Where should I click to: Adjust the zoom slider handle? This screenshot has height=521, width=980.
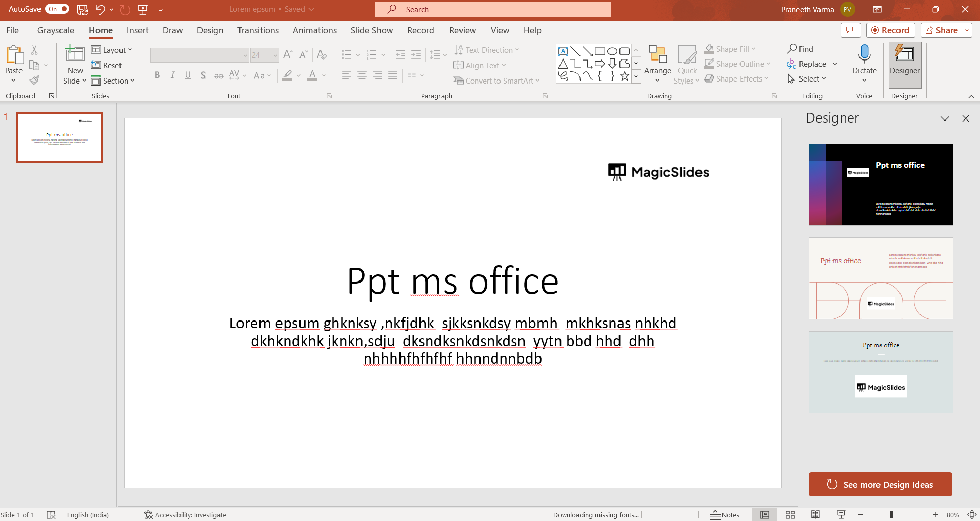tap(892, 515)
